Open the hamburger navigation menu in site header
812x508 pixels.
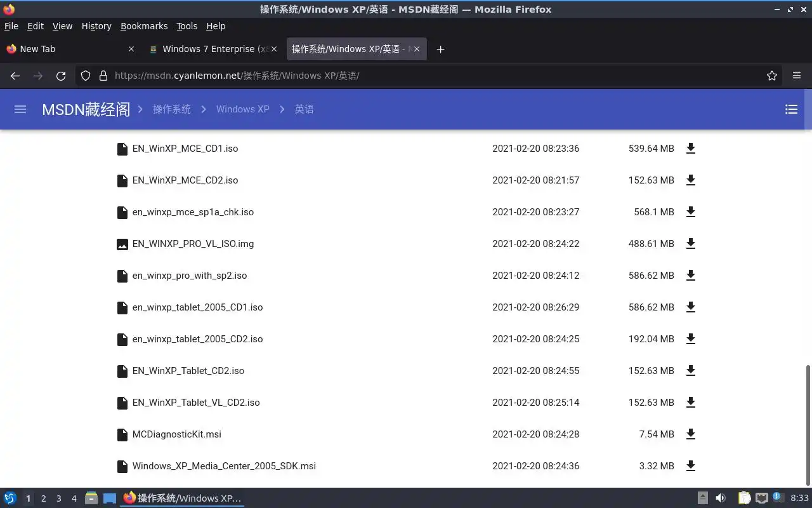(x=20, y=109)
